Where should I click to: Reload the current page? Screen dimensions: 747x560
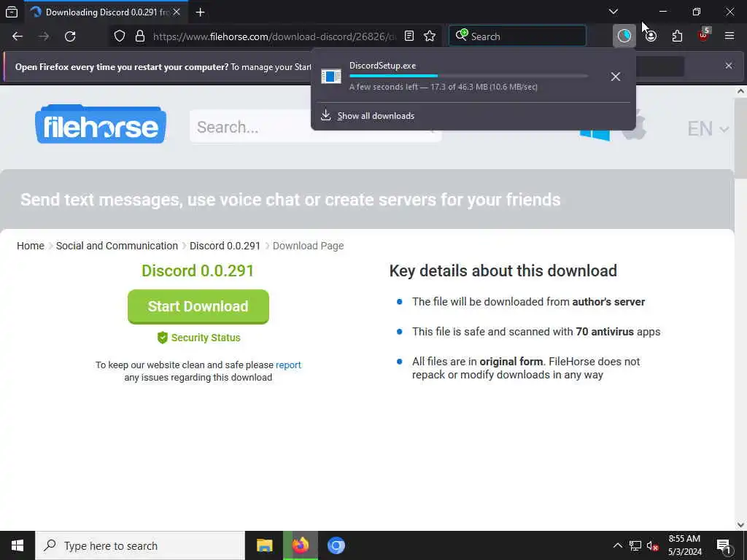click(x=70, y=36)
